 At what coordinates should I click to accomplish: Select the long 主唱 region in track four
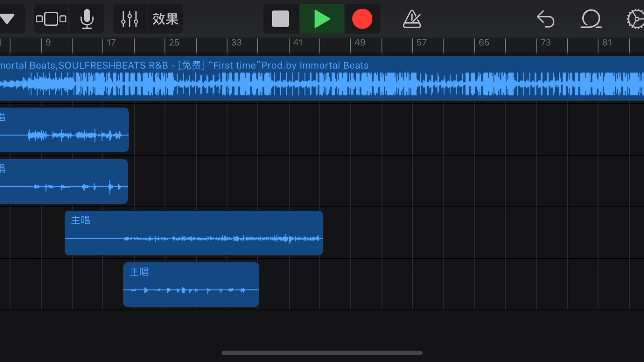(x=194, y=233)
